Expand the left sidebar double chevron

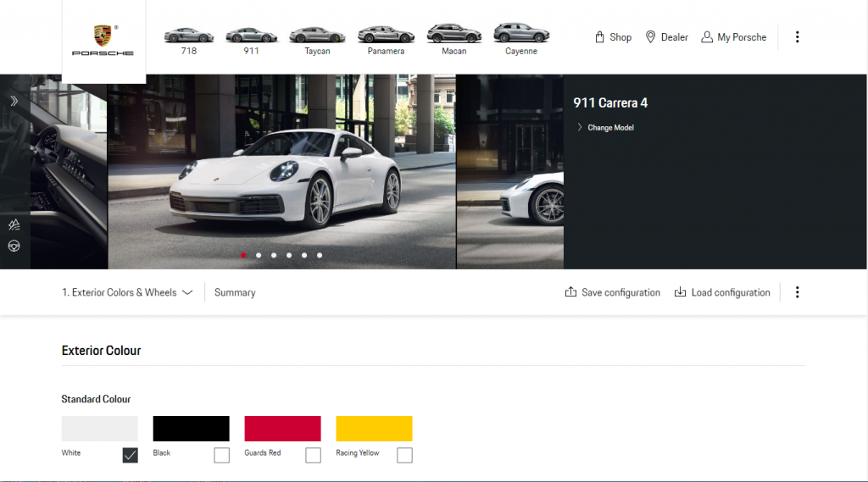(x=14, y=101)
